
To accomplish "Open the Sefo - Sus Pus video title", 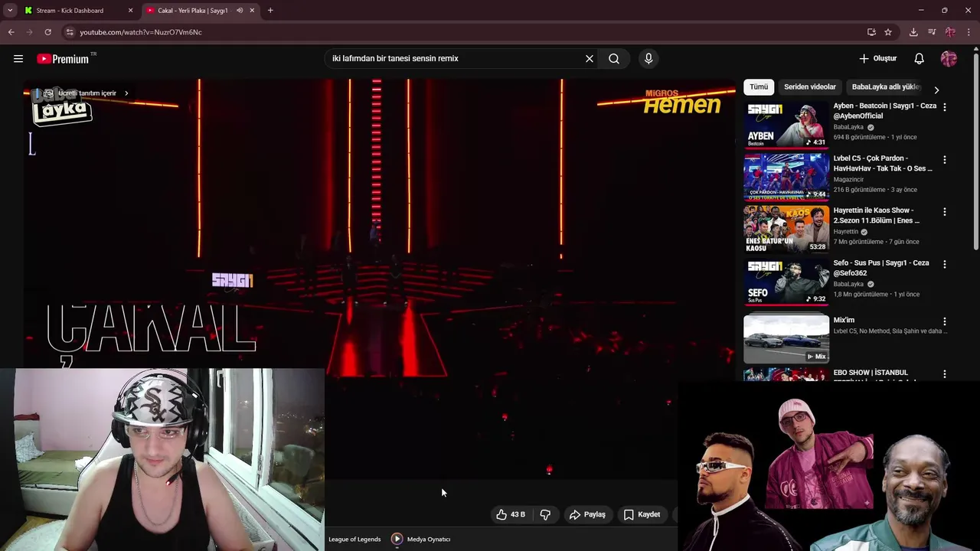I will 881,268.
